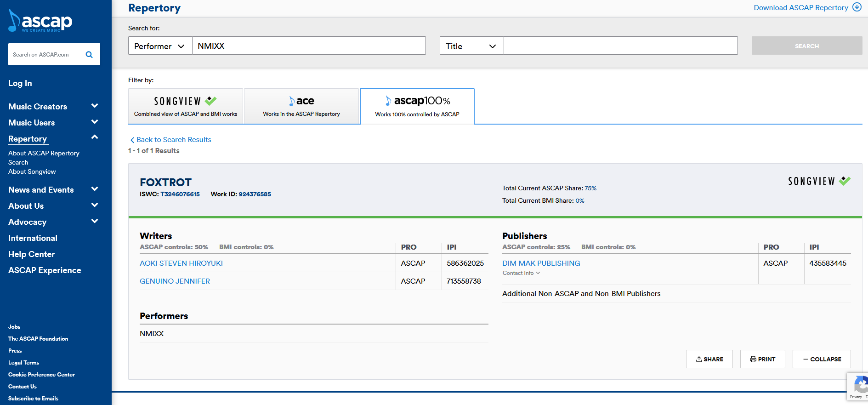Image resolution: width=868 pixels, height=405 pixels.
Task: Click the Search button
Action: 807,46
